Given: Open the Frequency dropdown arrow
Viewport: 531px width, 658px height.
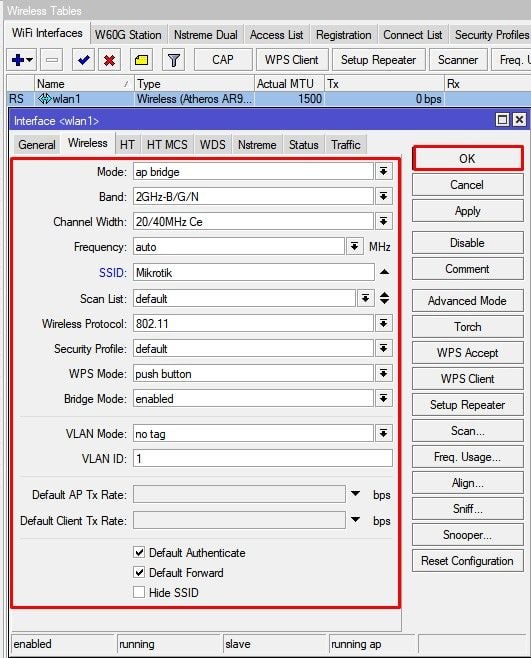Looking at the screenshot, I should point(354,246).
